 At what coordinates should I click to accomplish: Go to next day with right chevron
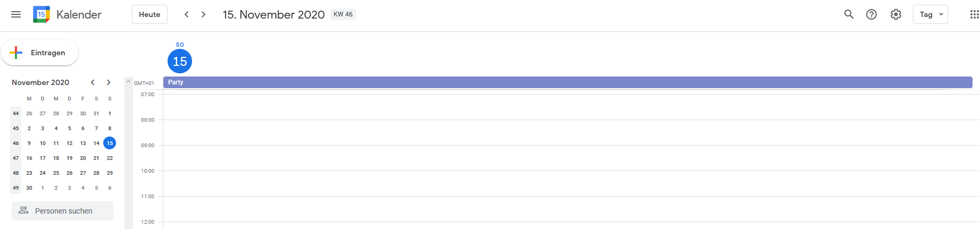(x=203, y=14)
